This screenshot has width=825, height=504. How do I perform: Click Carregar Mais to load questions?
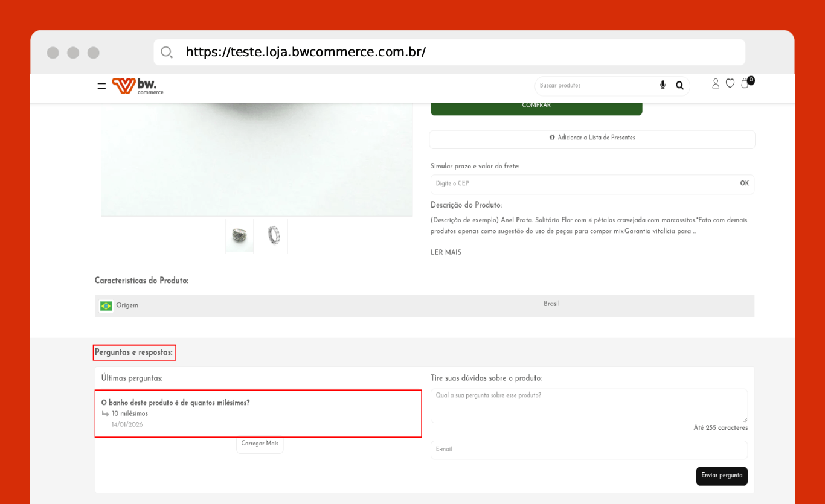click(x=260, y=444)
